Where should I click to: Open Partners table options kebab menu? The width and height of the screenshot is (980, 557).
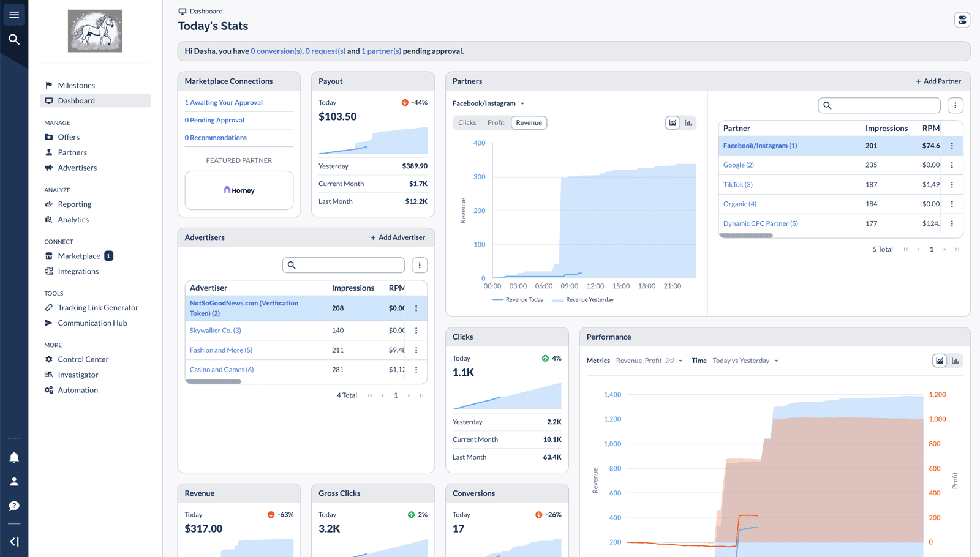tap(956, 105)
